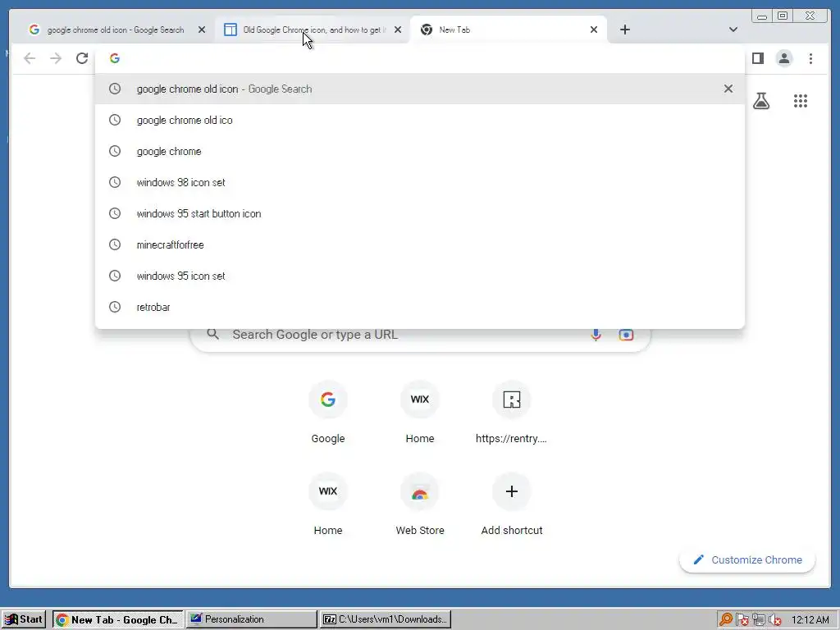Pick 'windows 95 icon set' suggestion
The width and height of the screenshot is (840, 630).
coord(419,276)
